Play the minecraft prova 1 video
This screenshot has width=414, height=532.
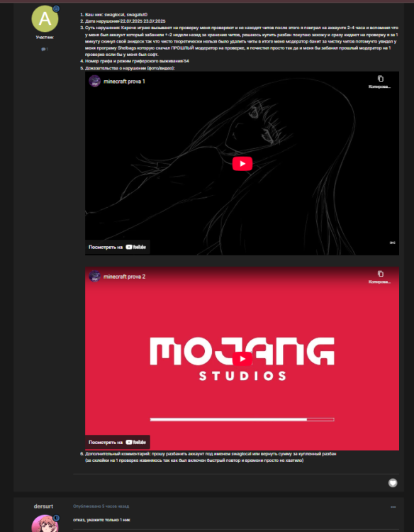click(242, 164)
